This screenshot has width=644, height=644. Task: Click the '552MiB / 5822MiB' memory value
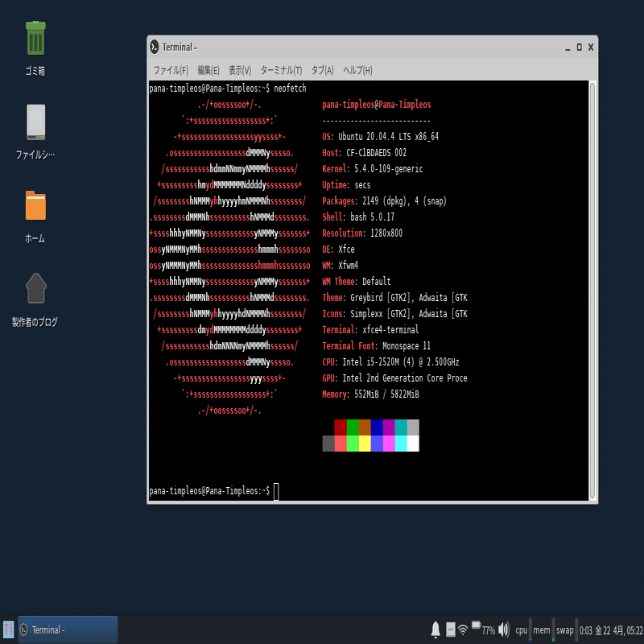pos(386,394)
